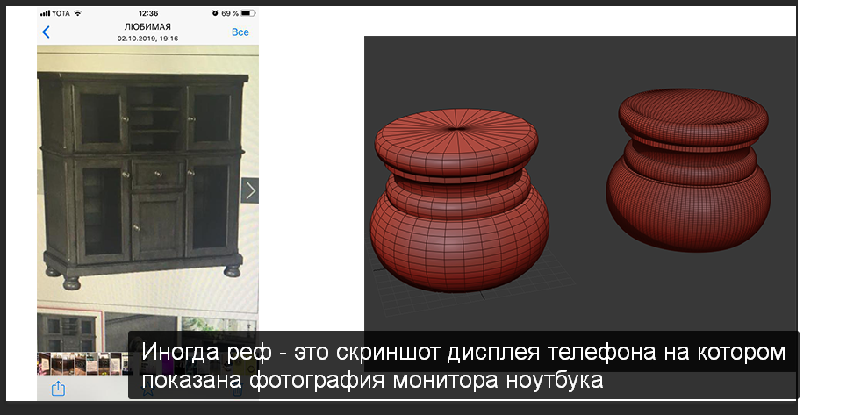868x415 pixels.
Task: Click the '69 %' battery percentage
Action: click(x=230, y=13)
